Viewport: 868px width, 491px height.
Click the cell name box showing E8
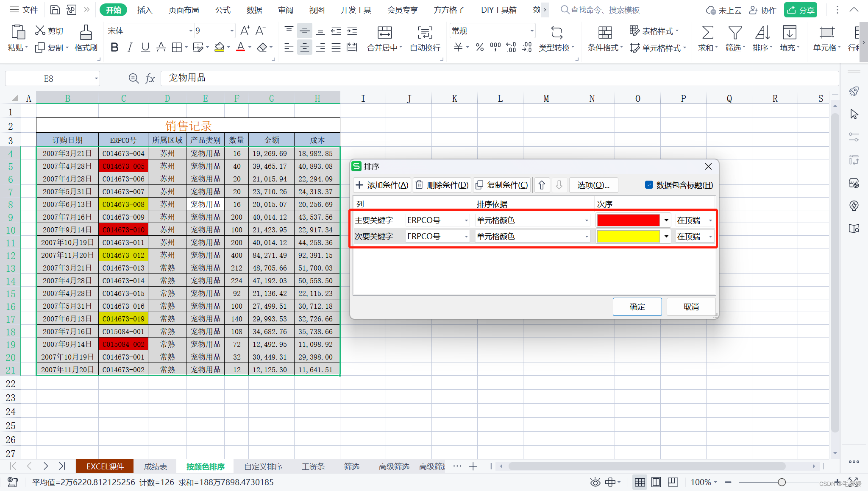coord(49,78)
